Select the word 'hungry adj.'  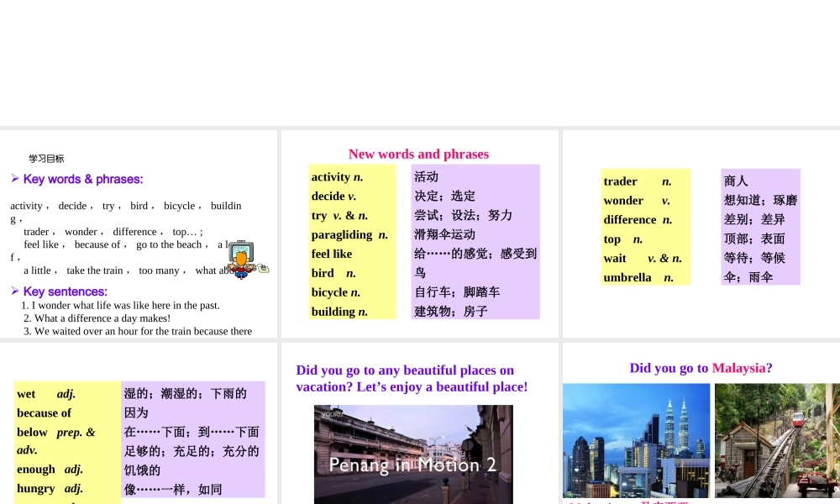[x=50, y=489]
